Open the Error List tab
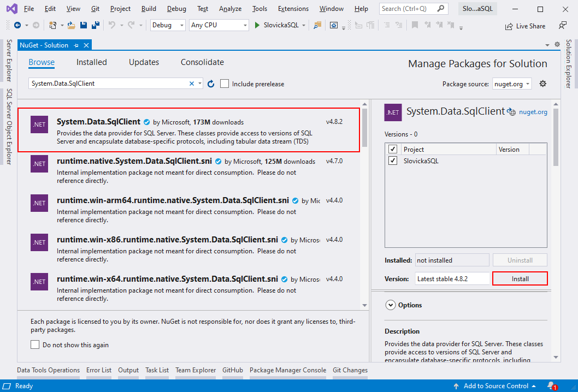This screenshot has height=392, width=578. [x=99, y=370]
